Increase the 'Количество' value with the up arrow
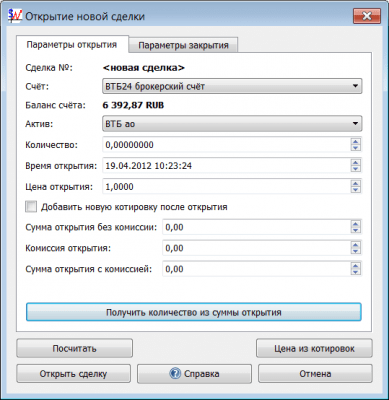The width and height of the screenshot is (389, 400). pyautogui.click(x=356, y=142)
